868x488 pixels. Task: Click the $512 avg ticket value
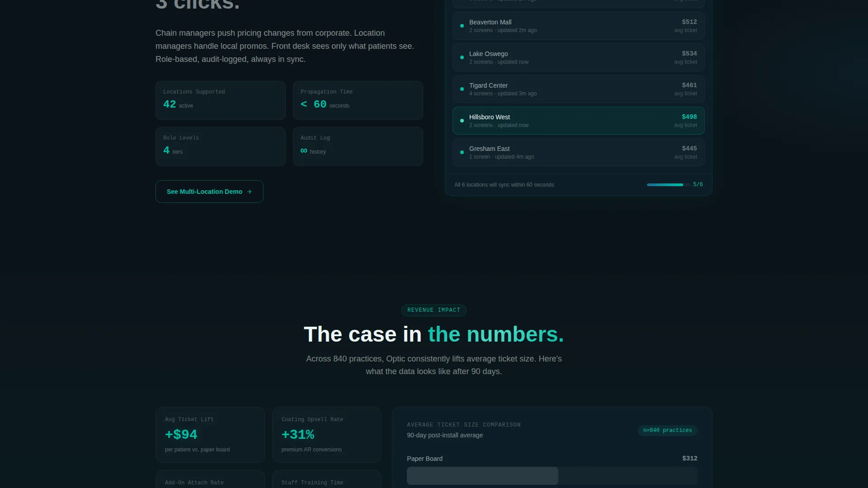pyautogui.click(x=689, y=22)
